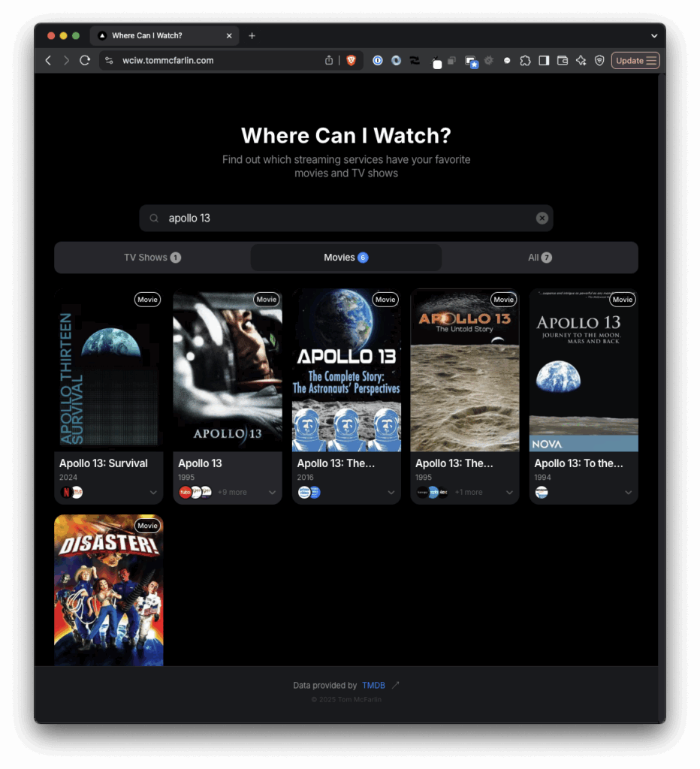Click the Apollo 13: Survival title text
Viewport: 700px width, 769px height.
pyautogui.click(x=103, y=463)
